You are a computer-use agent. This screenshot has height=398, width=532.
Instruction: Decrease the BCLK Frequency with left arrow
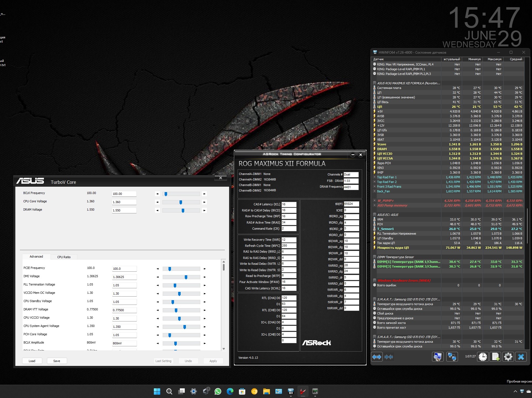click(x=157, y=194)
